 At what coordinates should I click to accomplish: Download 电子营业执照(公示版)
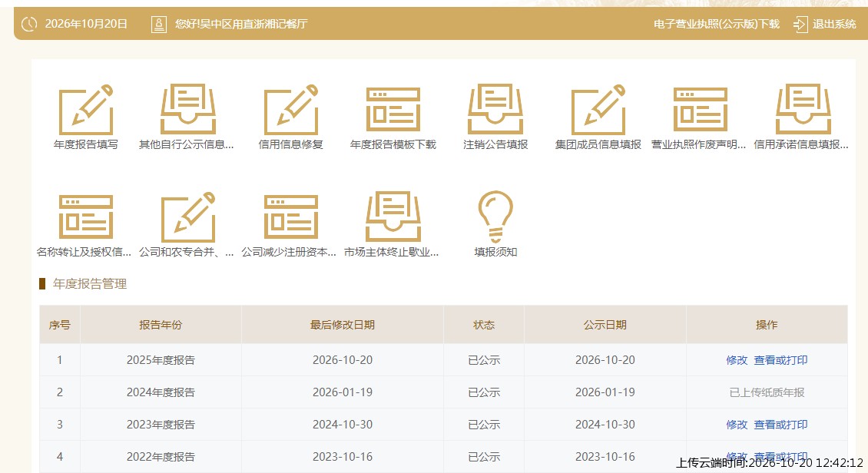pyautogui.click(x=717, y=24)
